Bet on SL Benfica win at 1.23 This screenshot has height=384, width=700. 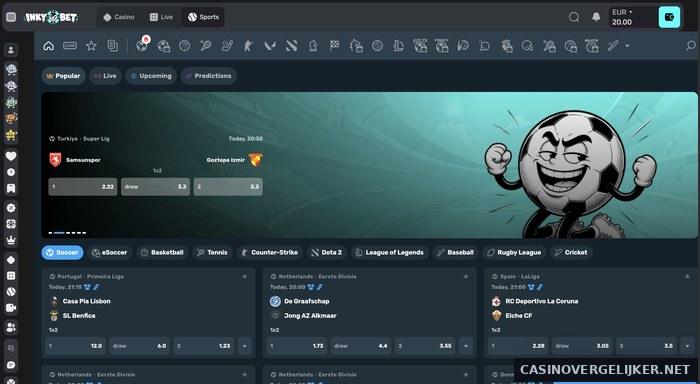click(204, 346)
